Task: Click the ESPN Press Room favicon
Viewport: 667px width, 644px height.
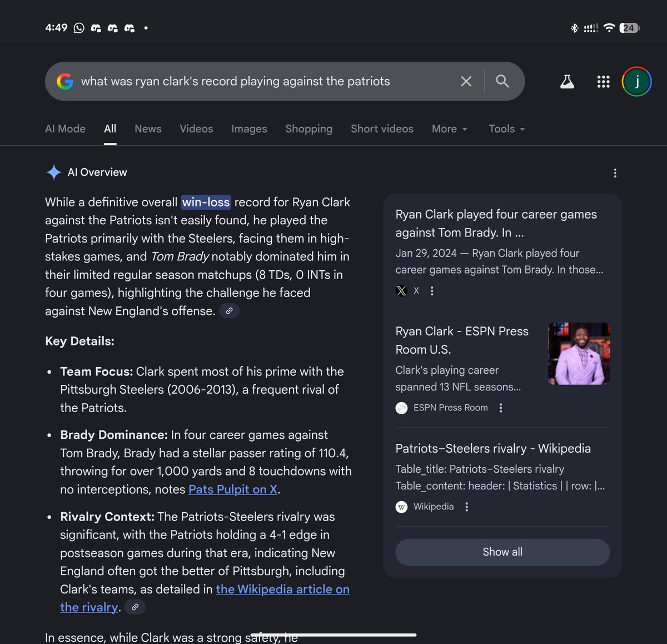Action: 401,408
